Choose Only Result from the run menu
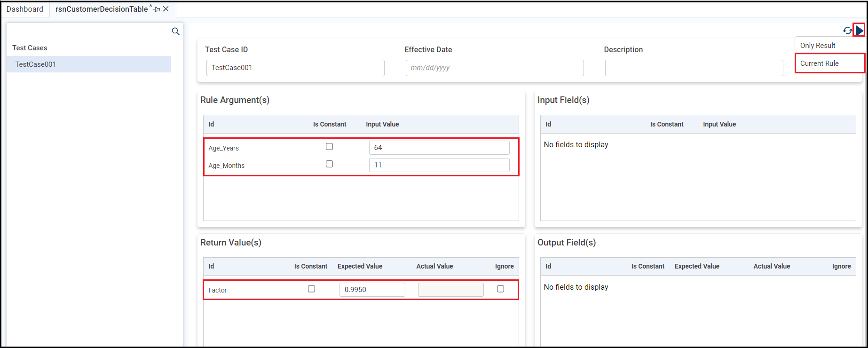 (818, 46)
